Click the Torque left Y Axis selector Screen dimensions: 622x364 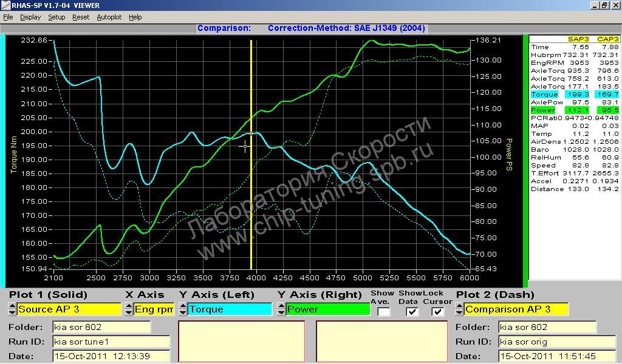[x=229, y=309]
